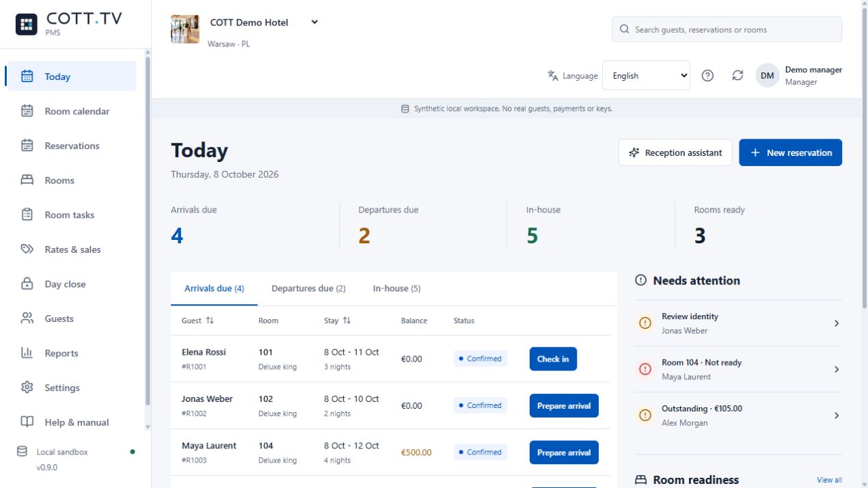Click the Rooms bed icon in sidebar
868x488 pixels.
(x=27, y=180)
